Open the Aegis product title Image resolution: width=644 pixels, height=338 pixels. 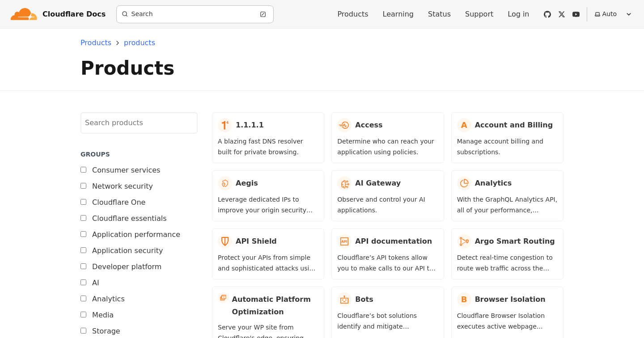point(247,183)
